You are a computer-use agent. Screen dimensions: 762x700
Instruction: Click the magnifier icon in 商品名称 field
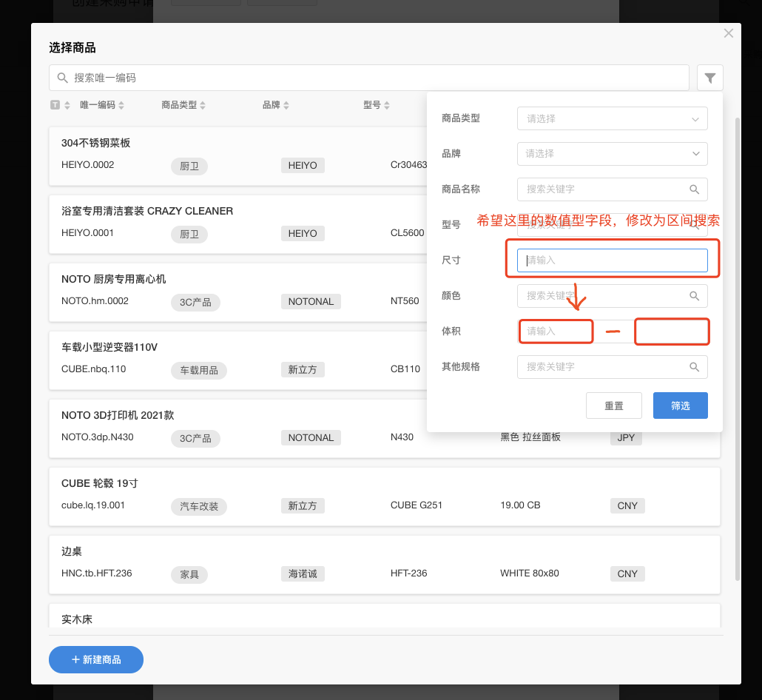(x=694, y=189)
